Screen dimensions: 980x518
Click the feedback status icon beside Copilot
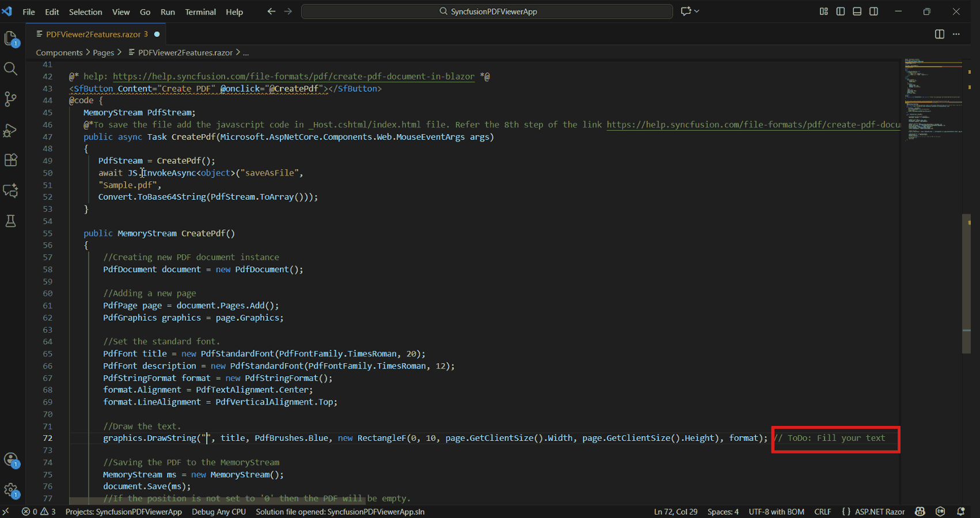point(940,512)
